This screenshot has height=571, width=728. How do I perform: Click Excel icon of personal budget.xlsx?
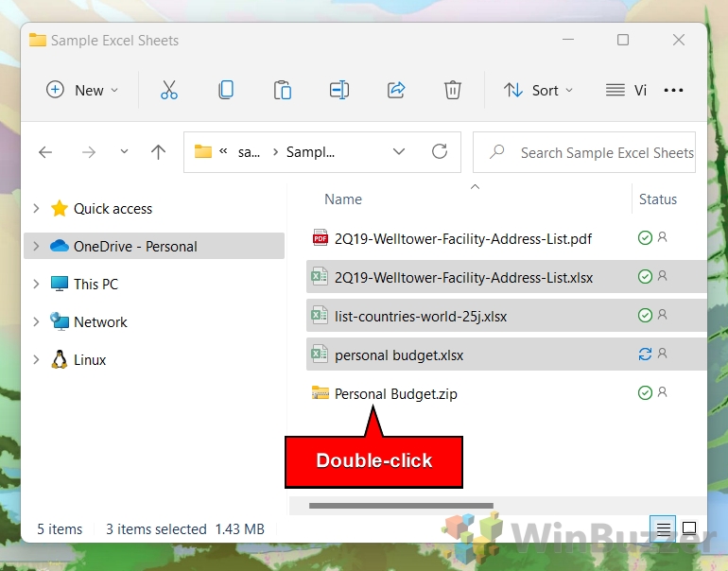320,355
